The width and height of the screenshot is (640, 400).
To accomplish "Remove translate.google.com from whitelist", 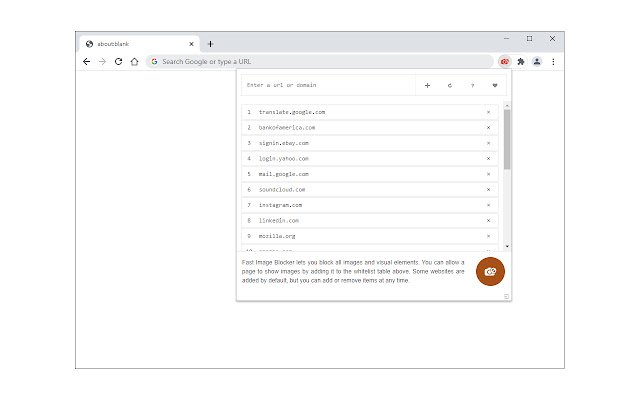I will tap(488, 112).
